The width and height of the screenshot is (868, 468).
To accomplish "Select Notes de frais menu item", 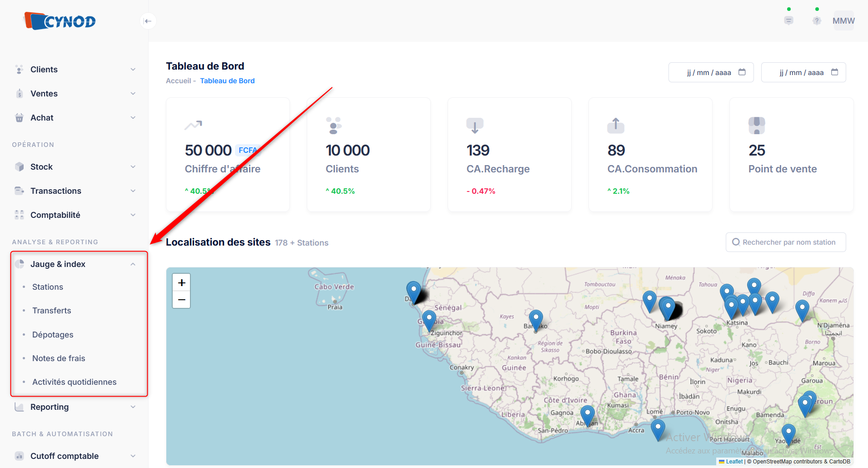I will coord(59,358).
